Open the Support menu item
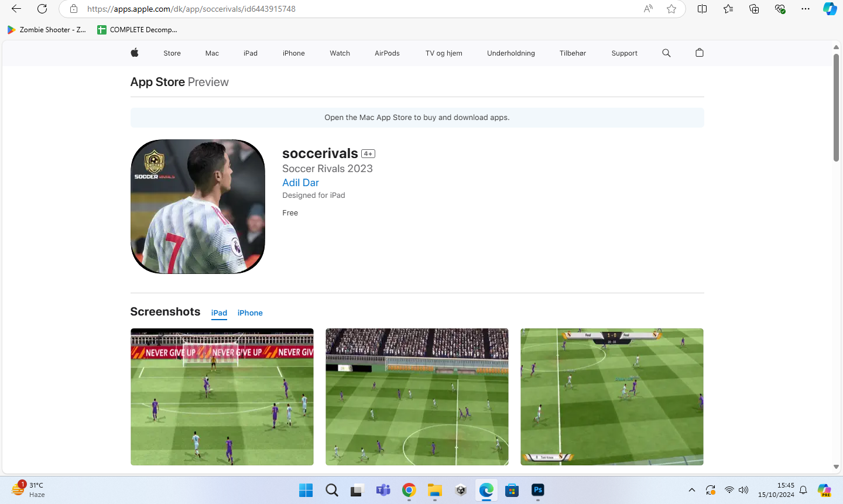This screenshot has width=843, height=504. point(624,53)
